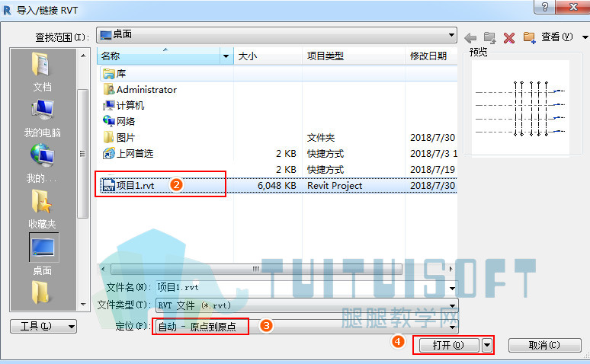
Task: Open the 查找范围 location dropdown showing 桌面
Action: click(277, 35)
